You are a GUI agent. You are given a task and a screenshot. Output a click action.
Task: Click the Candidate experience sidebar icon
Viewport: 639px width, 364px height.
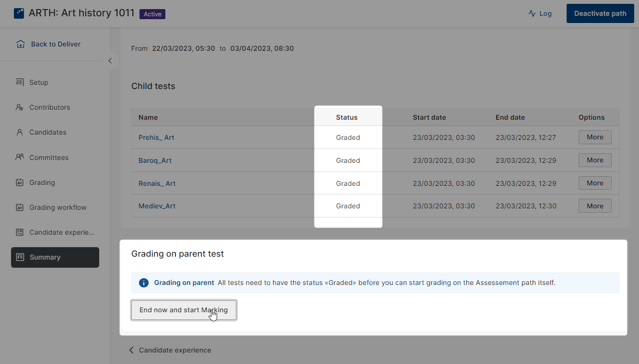[x=20, y=232]
